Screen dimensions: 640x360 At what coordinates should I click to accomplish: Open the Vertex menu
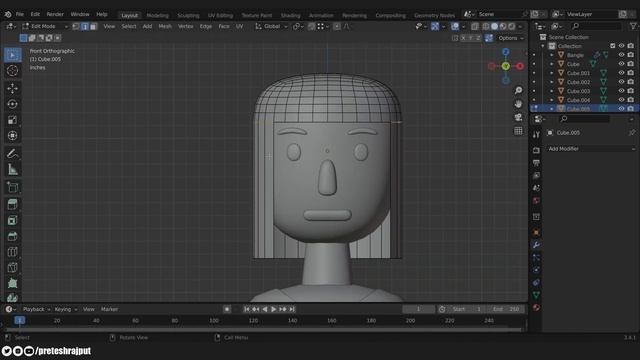coord(185,27)
